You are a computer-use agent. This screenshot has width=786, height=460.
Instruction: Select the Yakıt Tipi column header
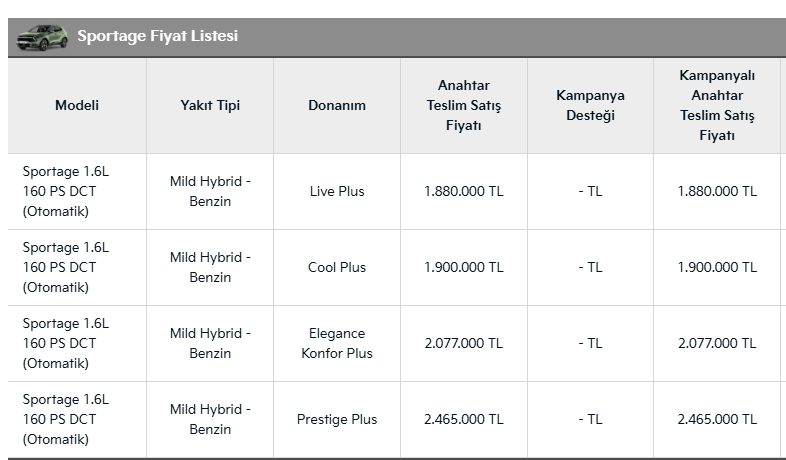[x=210, y=105]
